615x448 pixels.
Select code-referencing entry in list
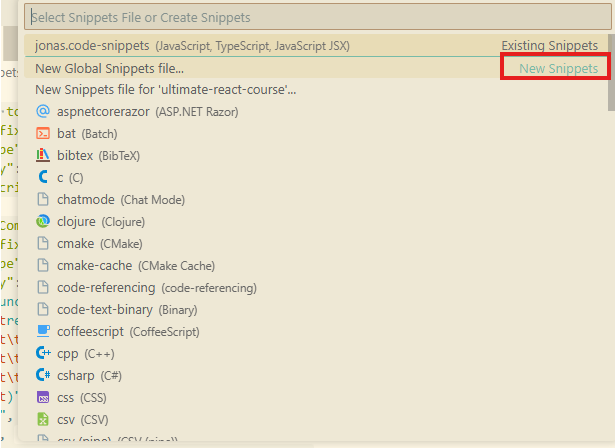tap(316, 288)
